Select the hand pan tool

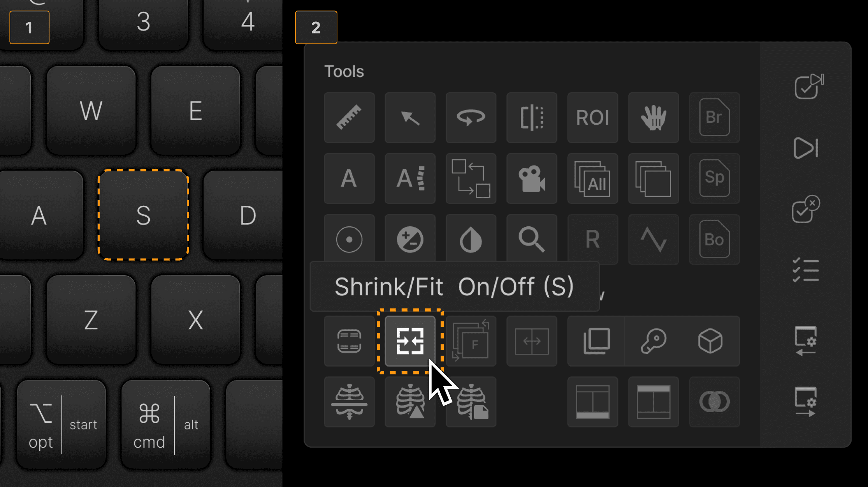(x=654, y=117)
